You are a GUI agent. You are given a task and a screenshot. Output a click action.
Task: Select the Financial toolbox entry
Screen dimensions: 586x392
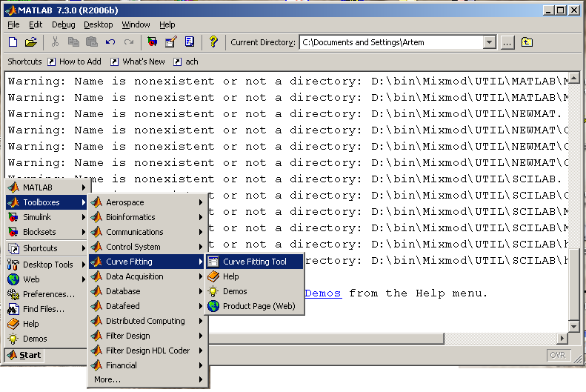[147, 365]
